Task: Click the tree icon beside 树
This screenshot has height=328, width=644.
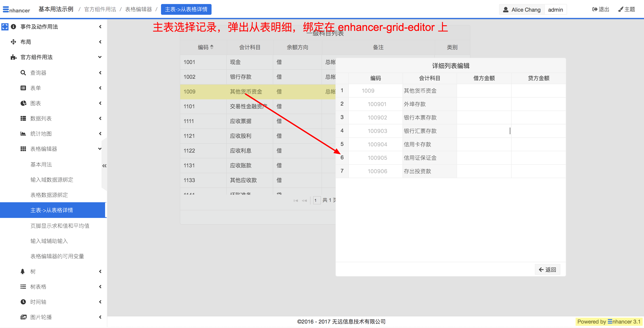Action: [23, 271]
